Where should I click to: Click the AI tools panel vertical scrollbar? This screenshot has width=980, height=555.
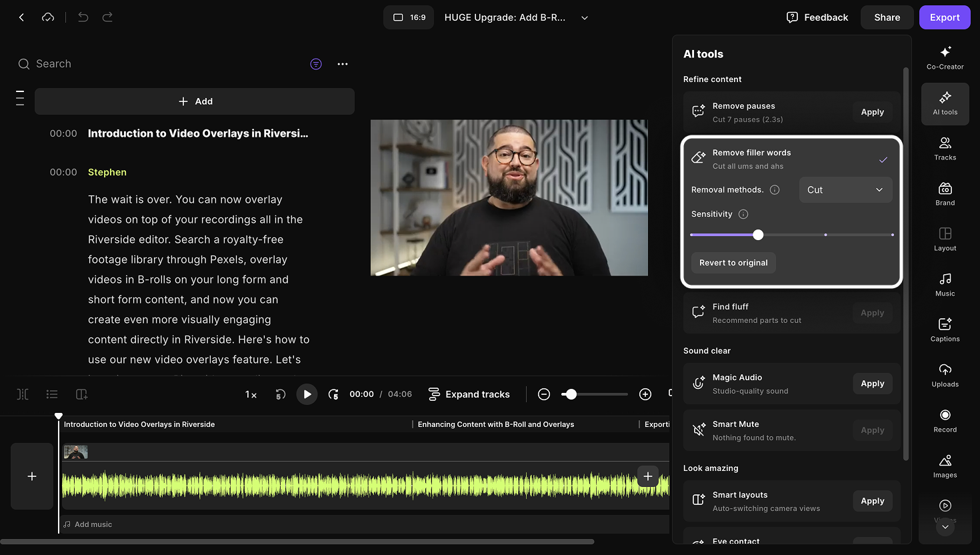click(906, 263)
